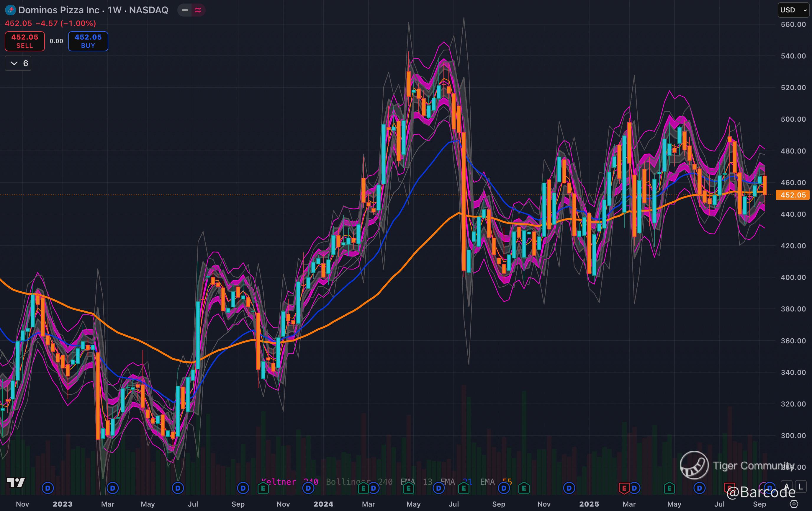Click dividend marker above Nov 2024 label
812x511 pixels.
pos(569,488)
